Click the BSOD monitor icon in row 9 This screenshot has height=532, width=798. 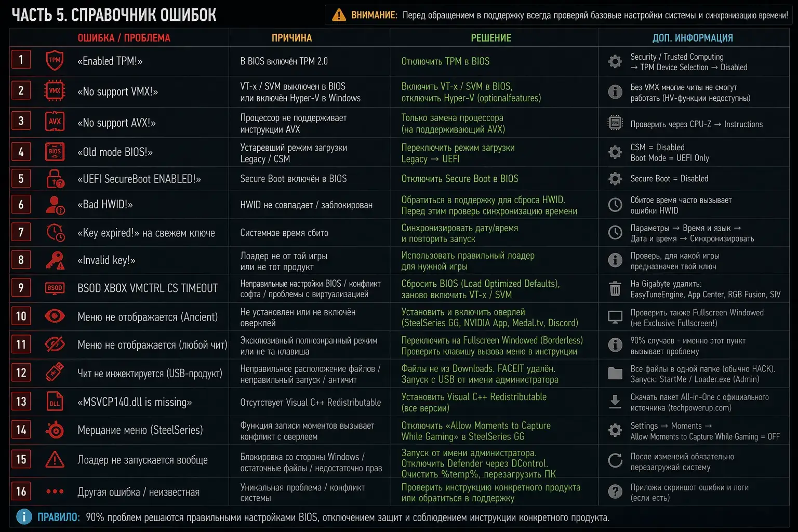[x=55, y=288]
